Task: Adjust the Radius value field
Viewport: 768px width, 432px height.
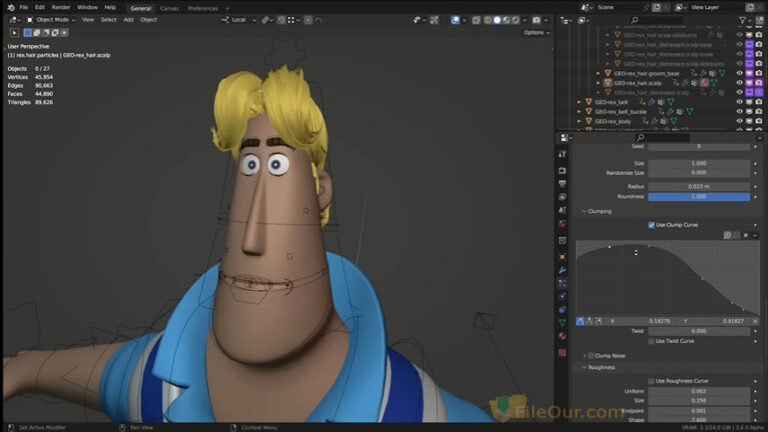Action: tap(699, 187)
